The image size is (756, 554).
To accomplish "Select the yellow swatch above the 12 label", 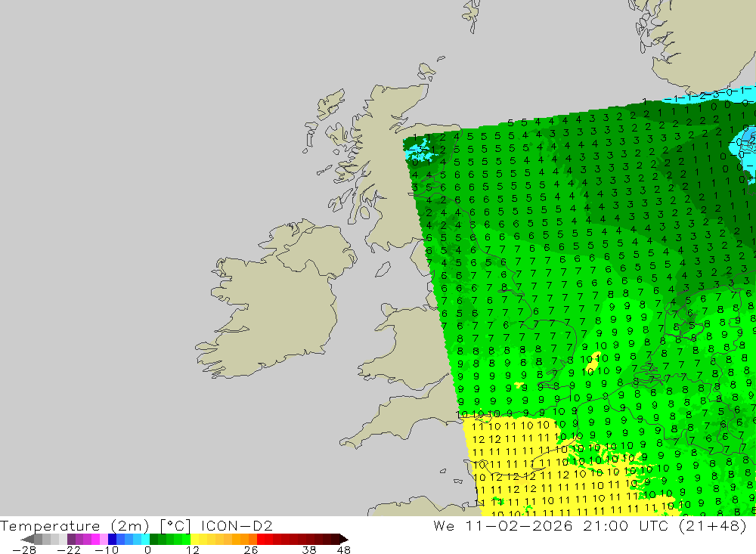I will (x=195, y=540).
